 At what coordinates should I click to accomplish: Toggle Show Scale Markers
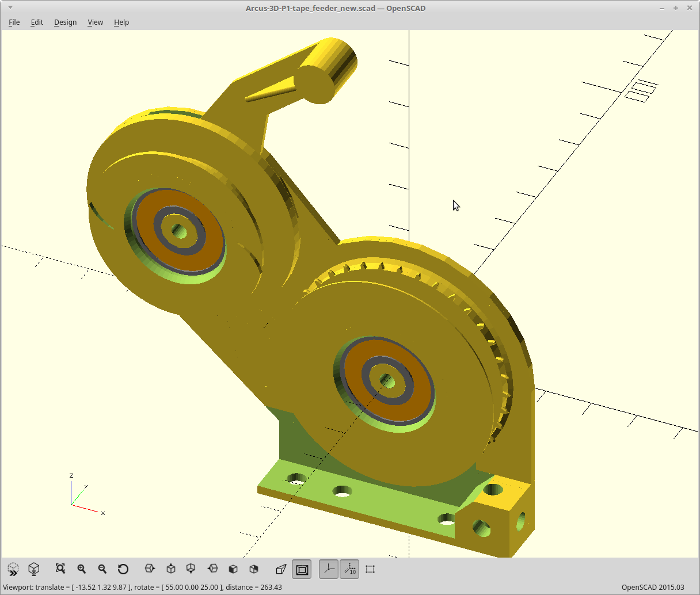[349, 569]
